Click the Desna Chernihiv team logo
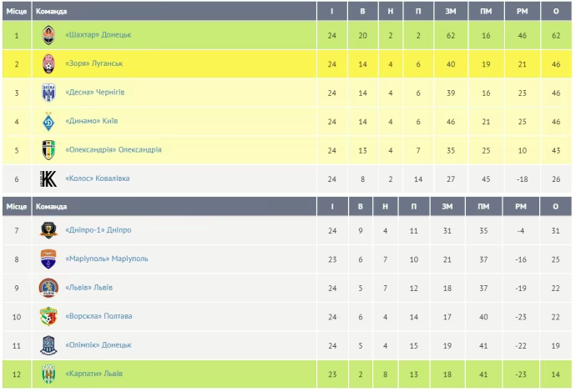The width and height of the screenshot is (576, 392). [x=48, y=93]
